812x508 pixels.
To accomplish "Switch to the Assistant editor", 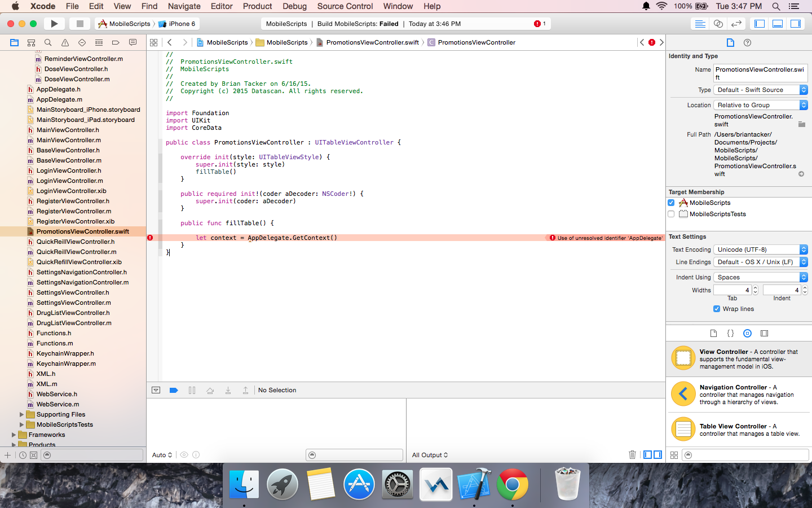I will [718, 24].
